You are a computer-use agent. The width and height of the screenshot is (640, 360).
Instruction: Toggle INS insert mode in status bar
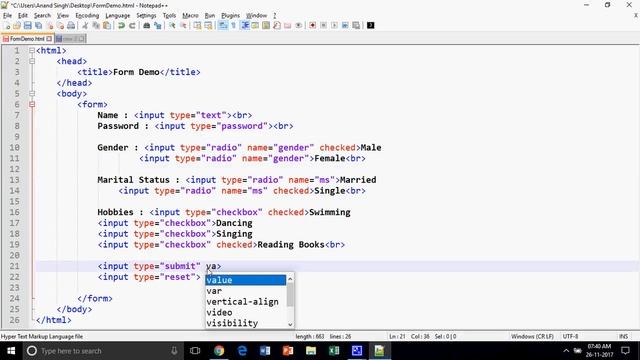[623, 336]
